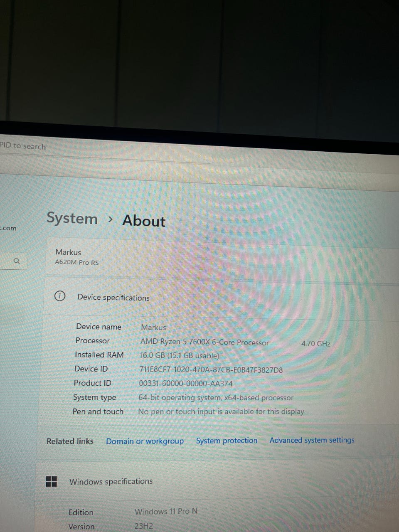Click the search magnifier icon in sidebar
The image size is (399, 532).
pos(17,261)
